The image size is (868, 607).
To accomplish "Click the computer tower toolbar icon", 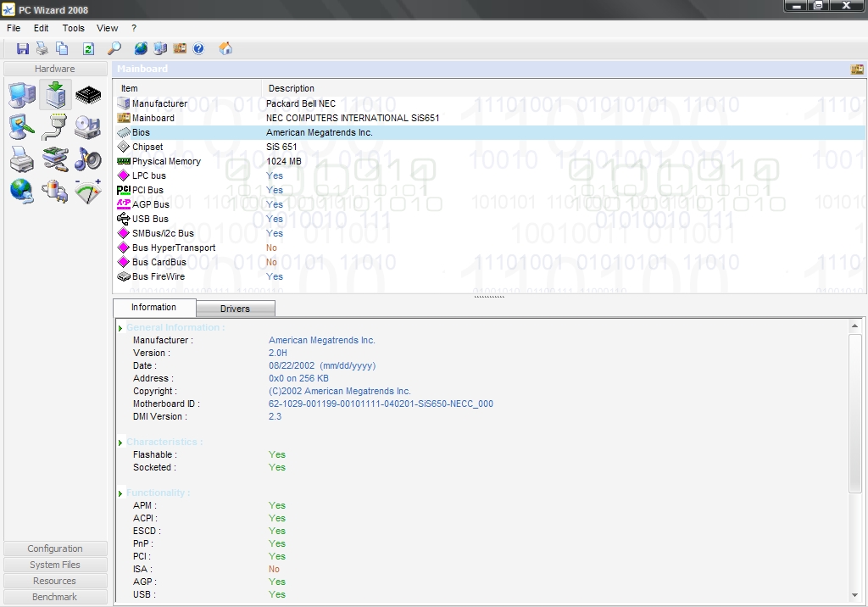I will point(160,48).
